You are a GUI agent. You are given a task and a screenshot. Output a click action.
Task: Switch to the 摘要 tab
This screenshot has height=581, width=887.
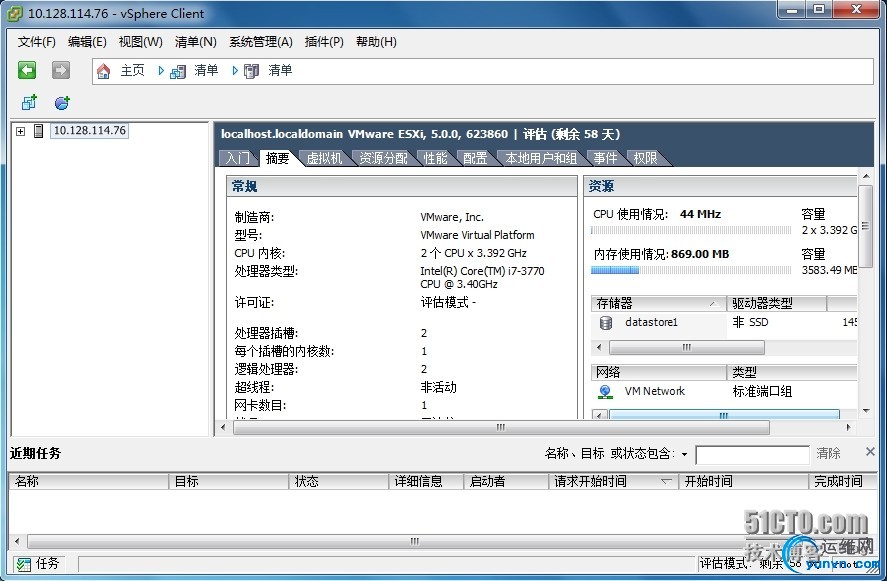point(277,158)
